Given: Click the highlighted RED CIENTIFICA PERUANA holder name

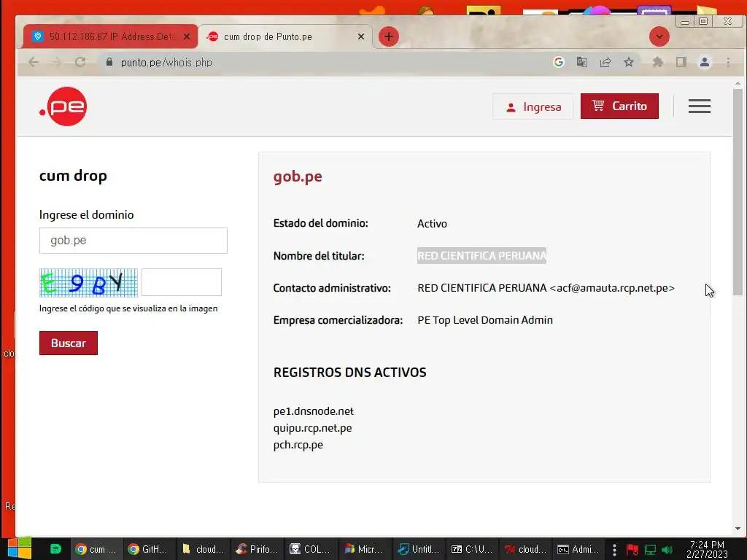Looking at the screenshot, I should tap(481, 256).
